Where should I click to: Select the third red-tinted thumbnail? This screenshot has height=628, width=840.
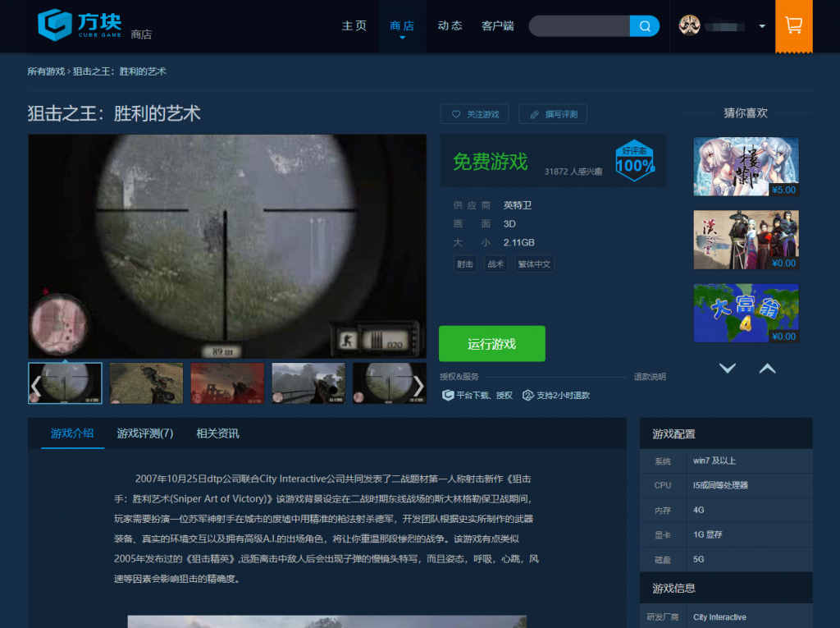[x=227, y=383]
